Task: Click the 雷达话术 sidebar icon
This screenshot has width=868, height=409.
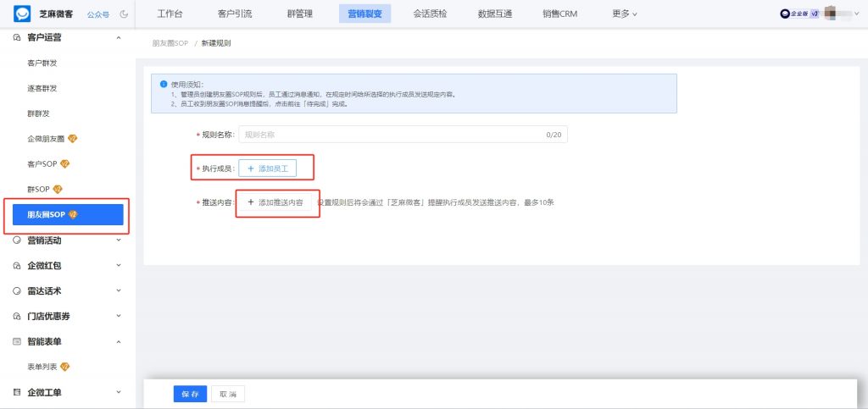Action: [17, 290]
